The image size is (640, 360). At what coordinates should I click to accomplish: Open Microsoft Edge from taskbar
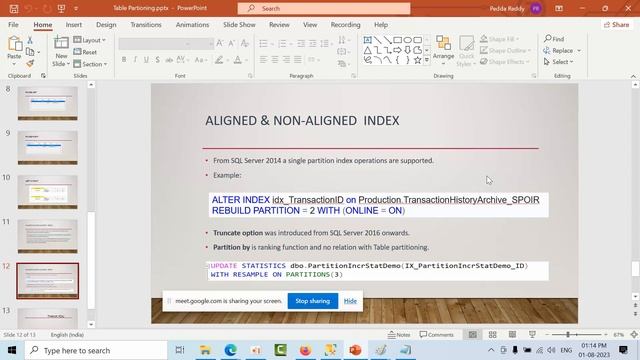[231, 350]
